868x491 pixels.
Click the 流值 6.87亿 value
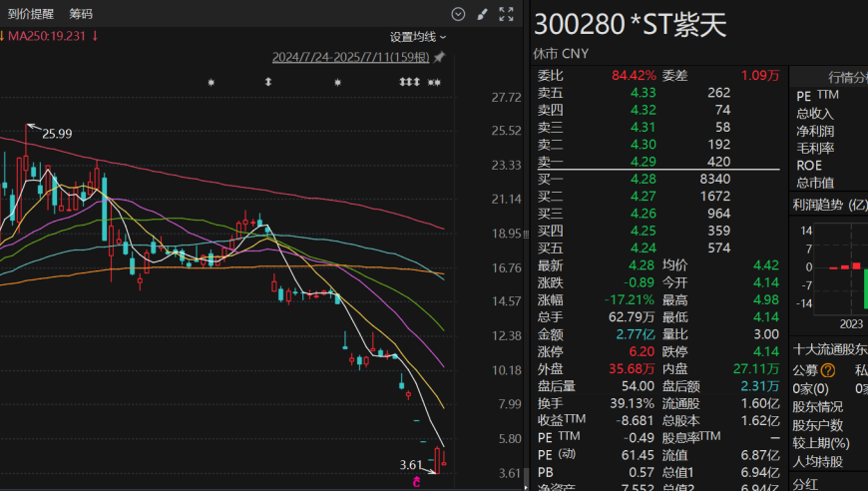pos(760,455)
